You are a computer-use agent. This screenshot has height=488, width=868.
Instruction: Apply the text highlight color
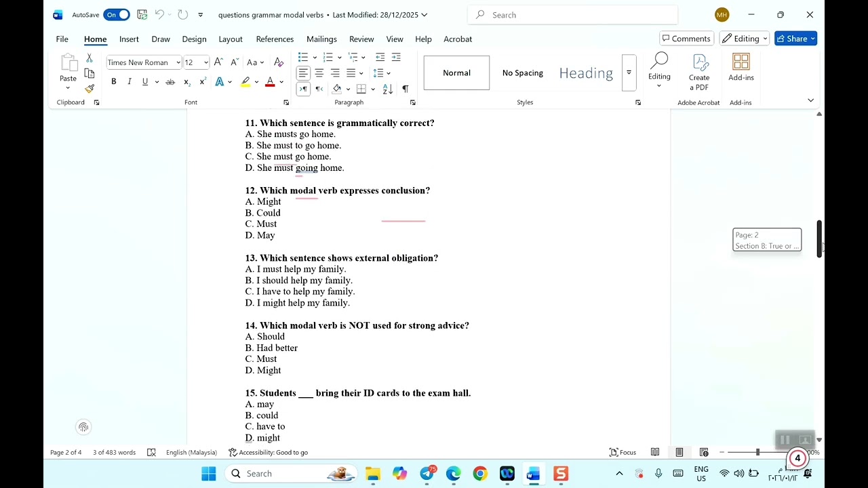(245, 82)
